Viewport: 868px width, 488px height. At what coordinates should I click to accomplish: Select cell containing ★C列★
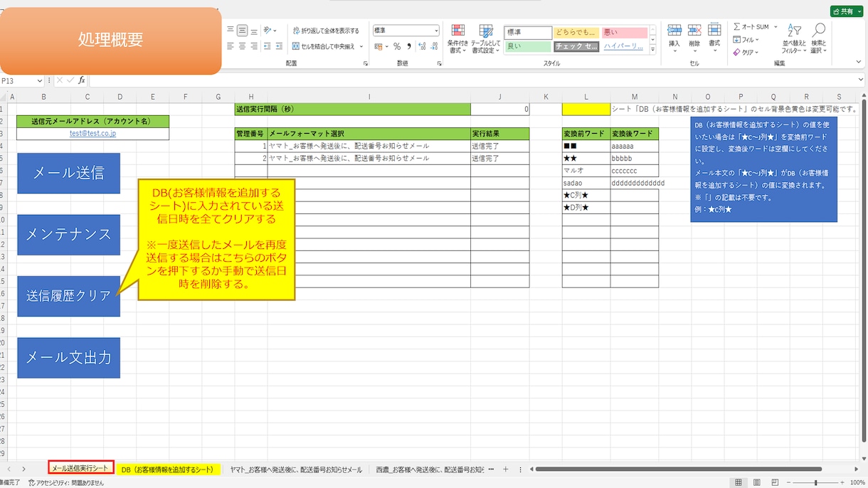[586, 195]
